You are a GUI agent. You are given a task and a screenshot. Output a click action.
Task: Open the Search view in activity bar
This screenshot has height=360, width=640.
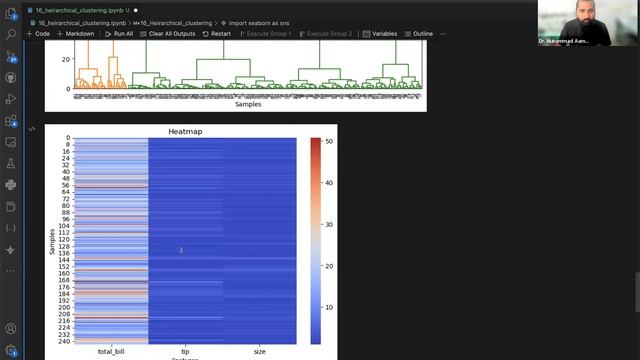(x=11, y=34)
